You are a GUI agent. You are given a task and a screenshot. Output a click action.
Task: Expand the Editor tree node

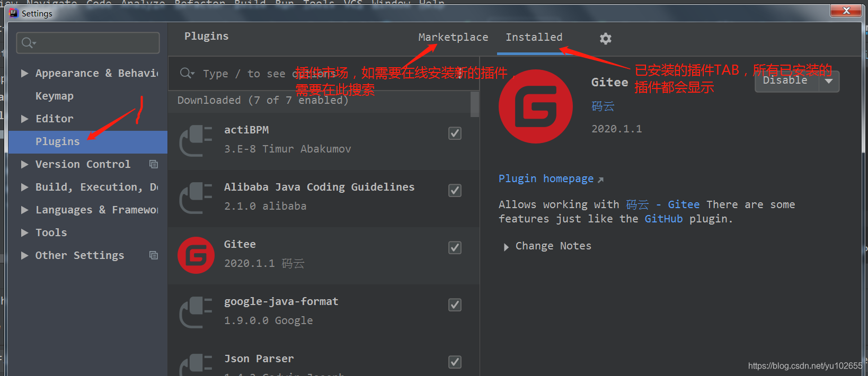[x=24, y=119]
